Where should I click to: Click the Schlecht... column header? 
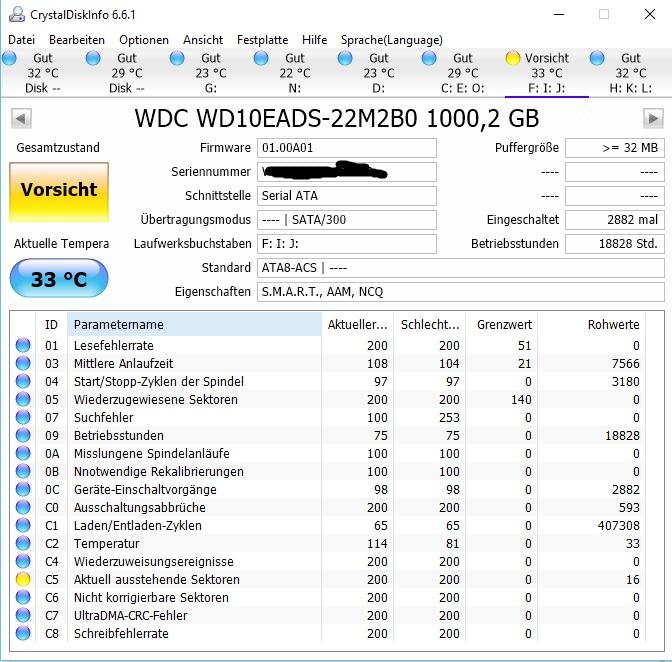[429, 324]
